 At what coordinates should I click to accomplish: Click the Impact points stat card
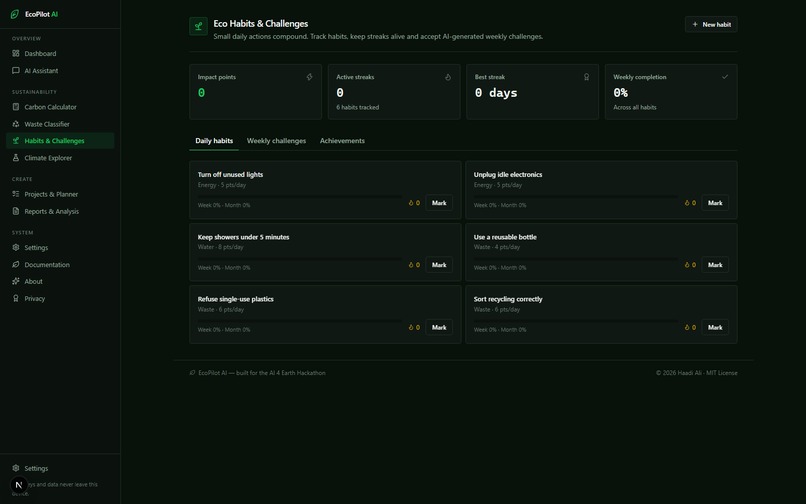coord(255,92)
